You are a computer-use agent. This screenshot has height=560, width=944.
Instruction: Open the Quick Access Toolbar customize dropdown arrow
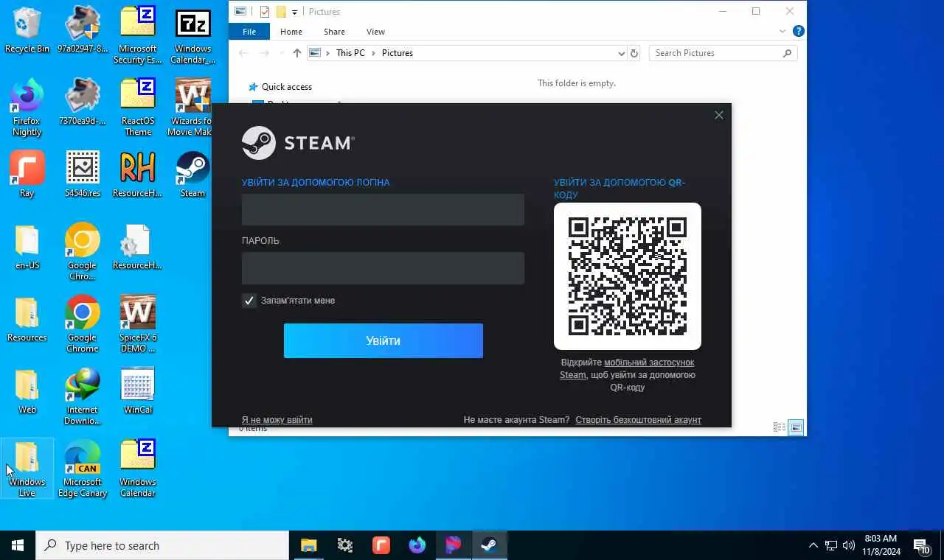[294, 12]
